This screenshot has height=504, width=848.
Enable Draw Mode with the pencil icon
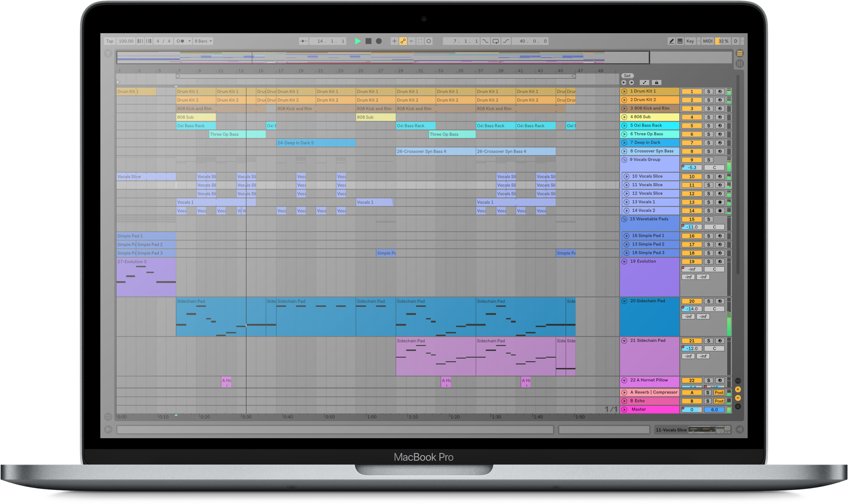[x=671, y=41]
